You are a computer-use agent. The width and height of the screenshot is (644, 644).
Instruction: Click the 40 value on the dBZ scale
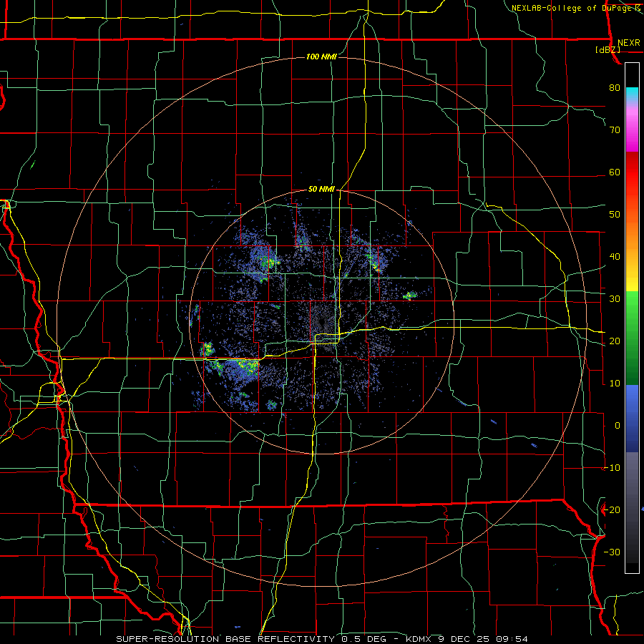point(615,257)
